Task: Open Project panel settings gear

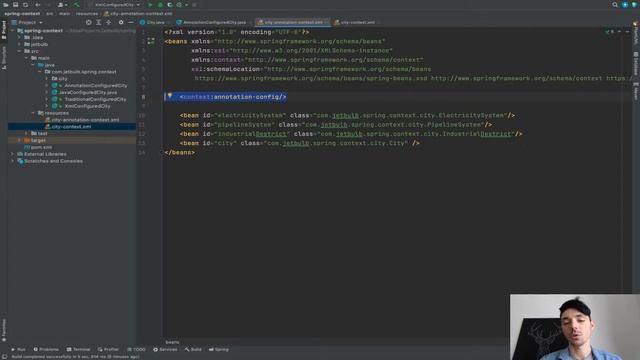Action: click(121, 22)
